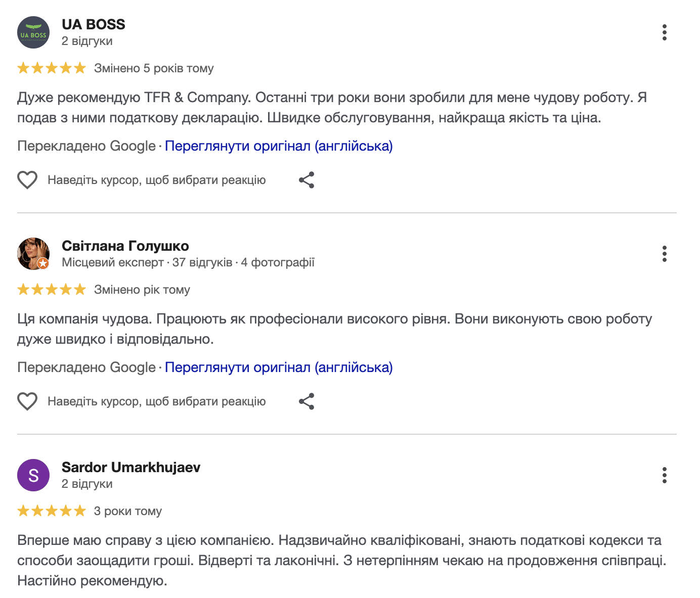Open more options for Sardor Umarkhujaev review
Viewport: 700px width, 598px height.
coord(664,475)
